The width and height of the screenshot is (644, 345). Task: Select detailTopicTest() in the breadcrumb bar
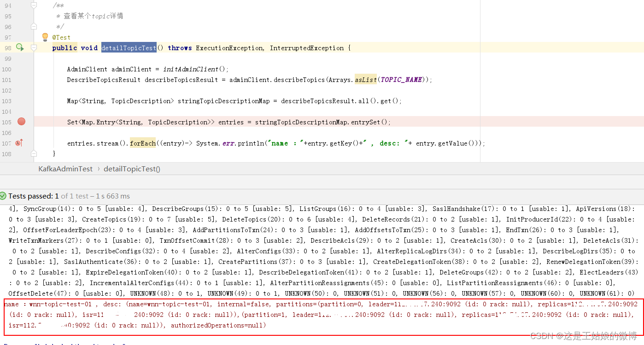[x=132, y=169]
